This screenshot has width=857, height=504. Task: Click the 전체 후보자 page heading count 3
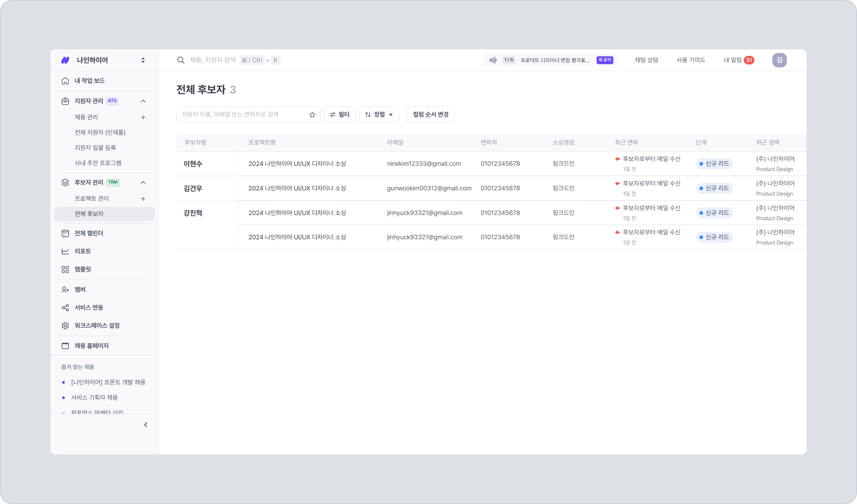coord(233,90)
